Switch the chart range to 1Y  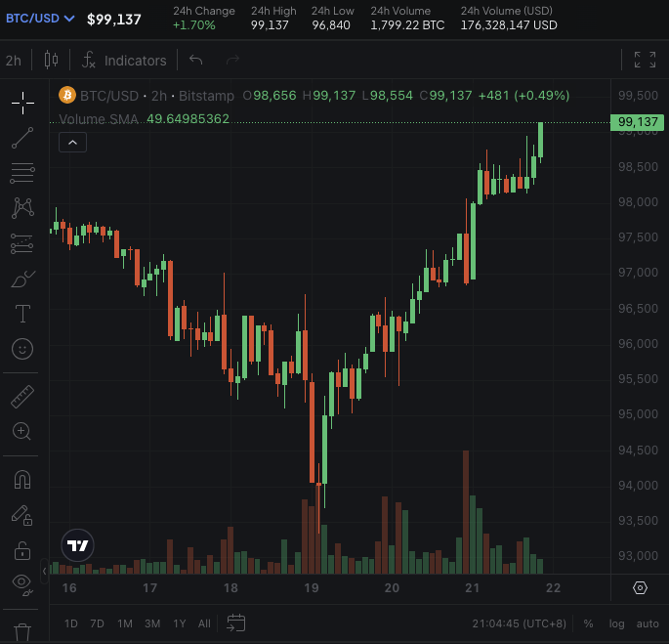tap(180, 623)
